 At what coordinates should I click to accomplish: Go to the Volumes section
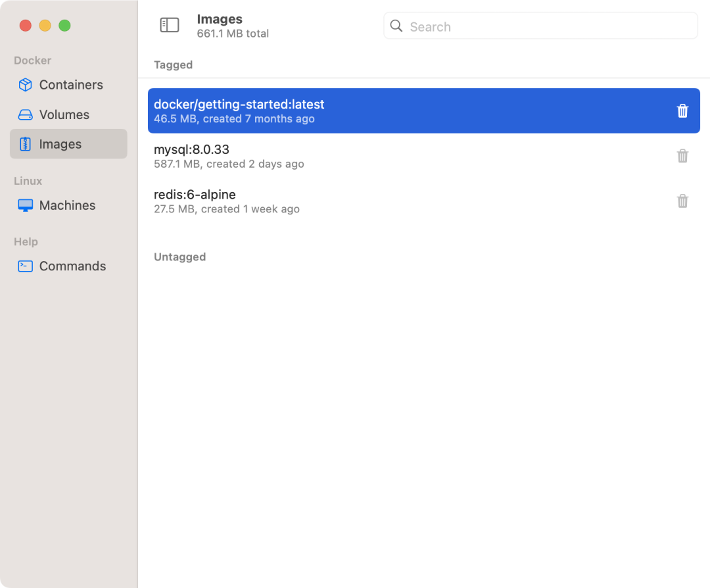pos(68,114)
